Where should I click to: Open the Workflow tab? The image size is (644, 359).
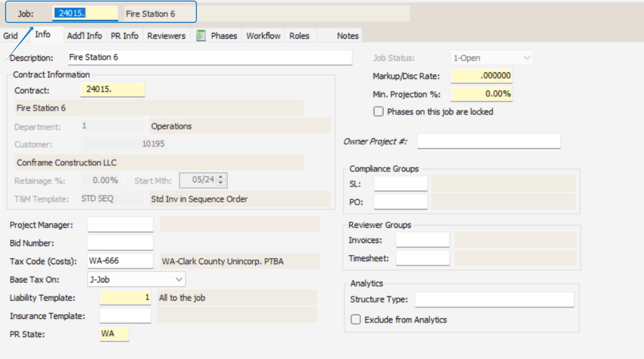(x=263, y=36)
